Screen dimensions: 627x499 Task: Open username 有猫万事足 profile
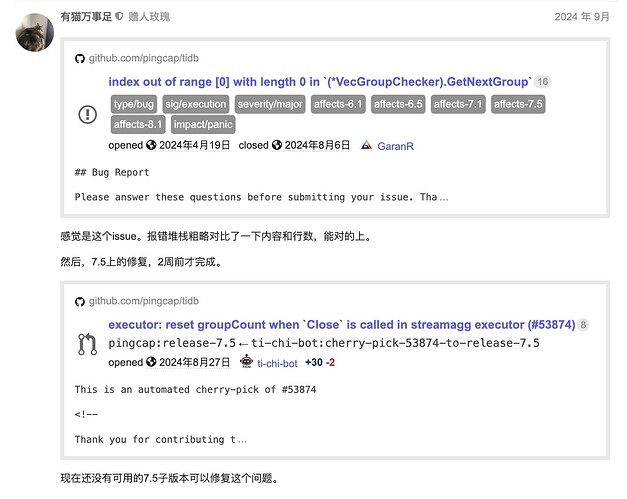(86, 17)
